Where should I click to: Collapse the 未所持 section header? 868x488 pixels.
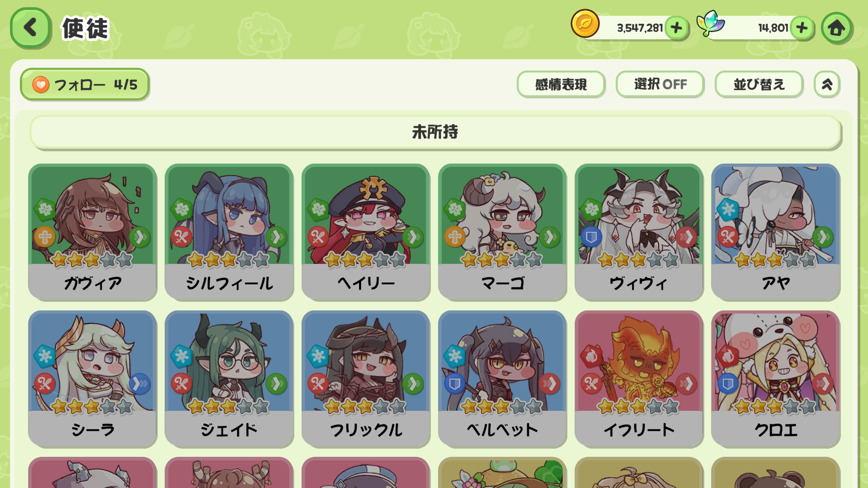[435, 132]
